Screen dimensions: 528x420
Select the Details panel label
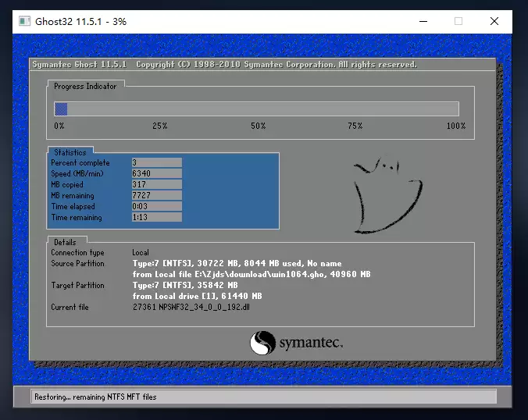click(x=65, y=242)
